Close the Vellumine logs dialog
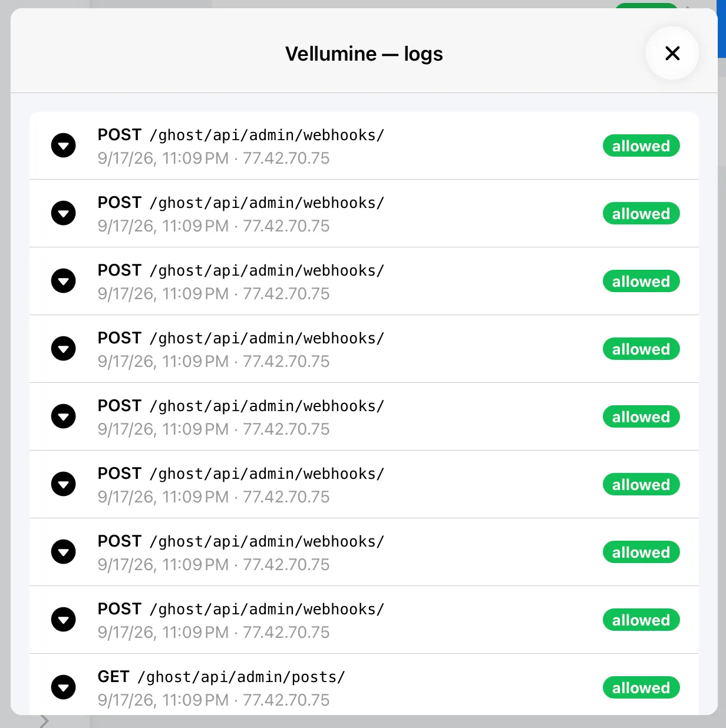The image size is (726, 728). 672,53
